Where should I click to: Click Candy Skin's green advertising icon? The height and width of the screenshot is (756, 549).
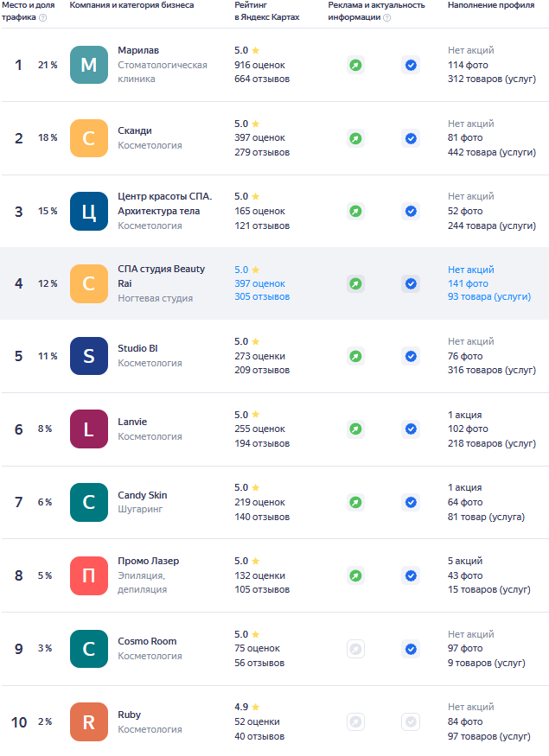click(x=355, y=502)
